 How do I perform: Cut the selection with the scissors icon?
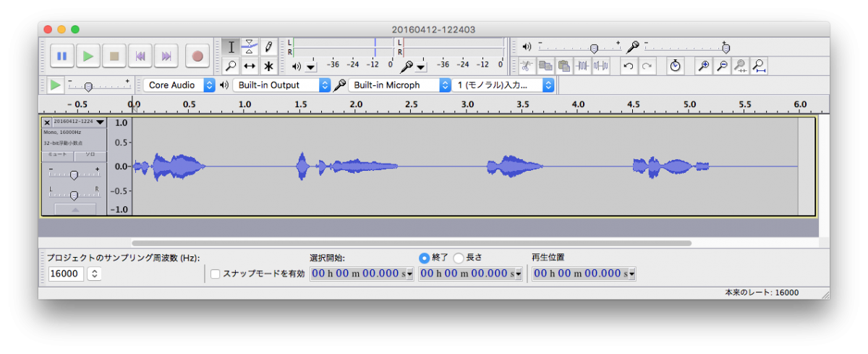tap(527, 66)
